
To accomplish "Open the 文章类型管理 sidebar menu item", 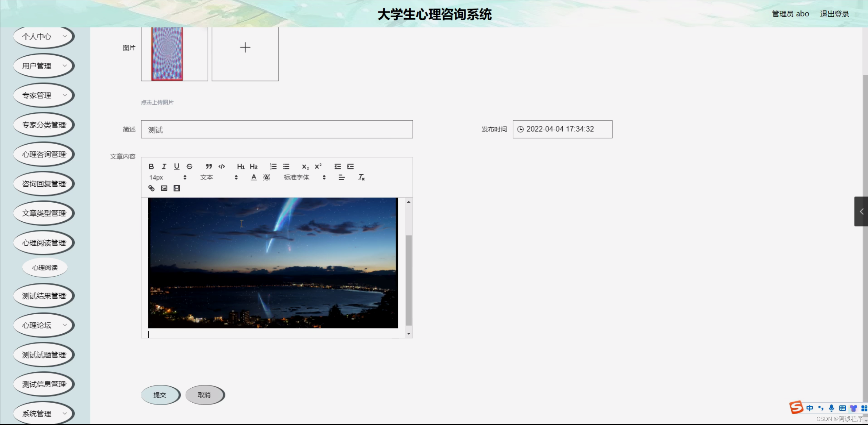I will pos(44,213).
